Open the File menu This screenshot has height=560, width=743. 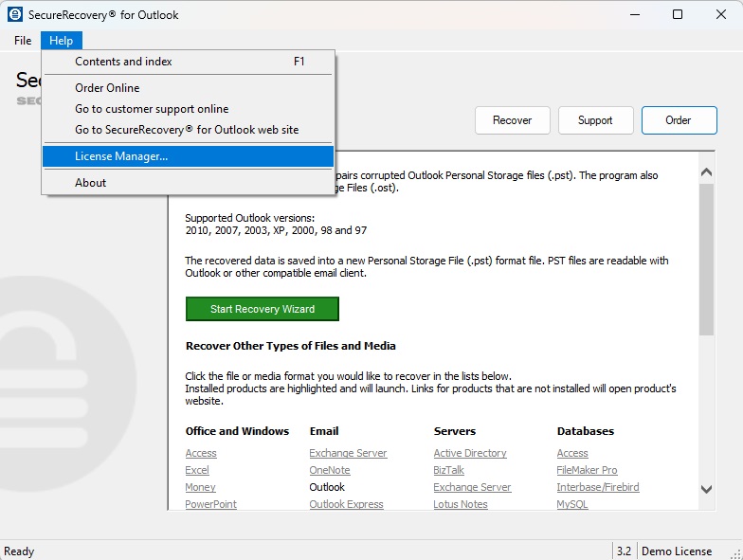tap(23, 41)
